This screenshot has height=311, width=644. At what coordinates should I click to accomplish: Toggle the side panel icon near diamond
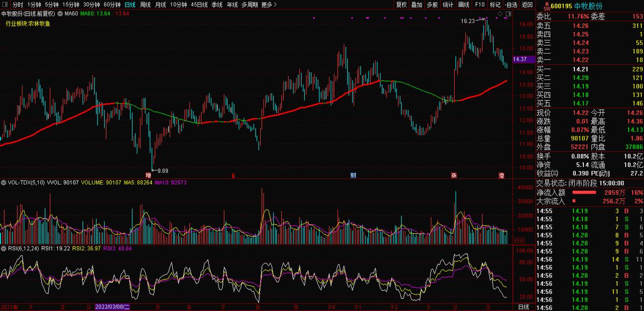click(508, 13)
